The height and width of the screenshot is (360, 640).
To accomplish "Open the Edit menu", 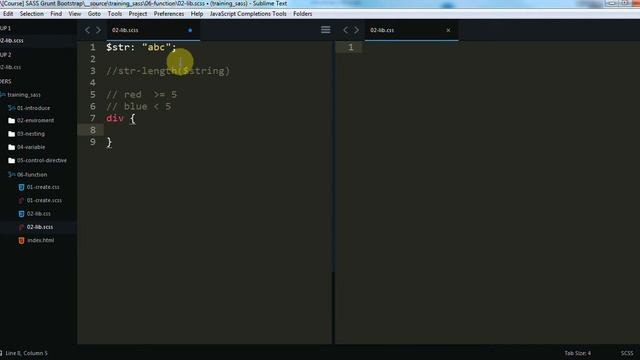I will click(x=8, y=13).
